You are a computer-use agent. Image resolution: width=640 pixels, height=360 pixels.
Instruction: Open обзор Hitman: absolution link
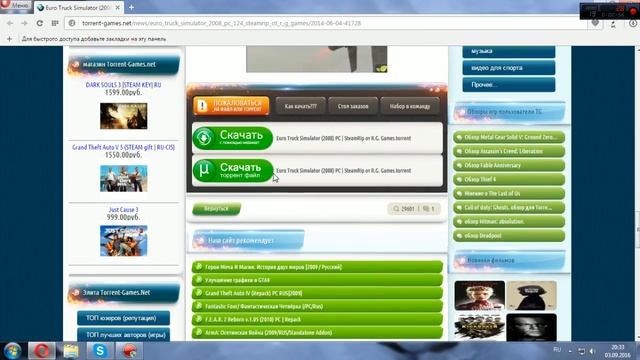point(509,222)
